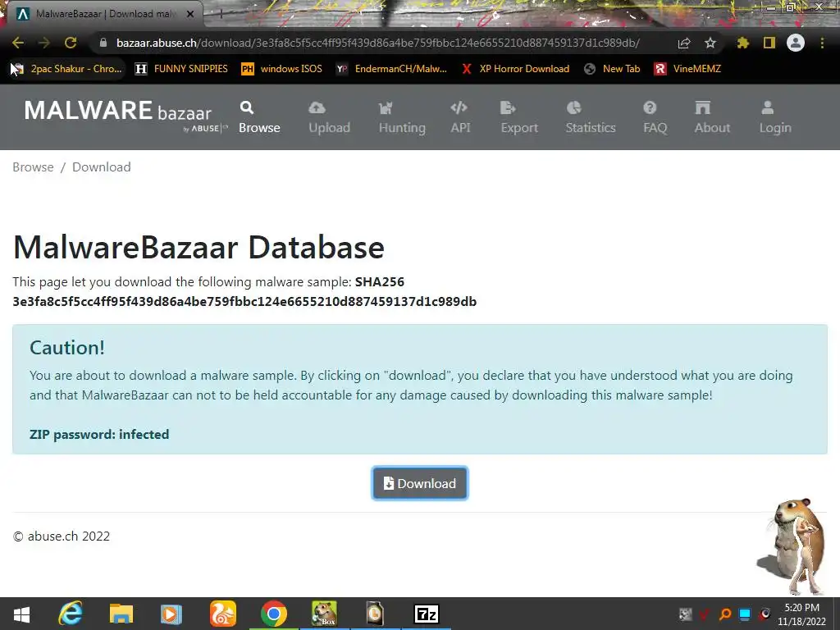Click the SHA256 hash text

pos(244,302)
